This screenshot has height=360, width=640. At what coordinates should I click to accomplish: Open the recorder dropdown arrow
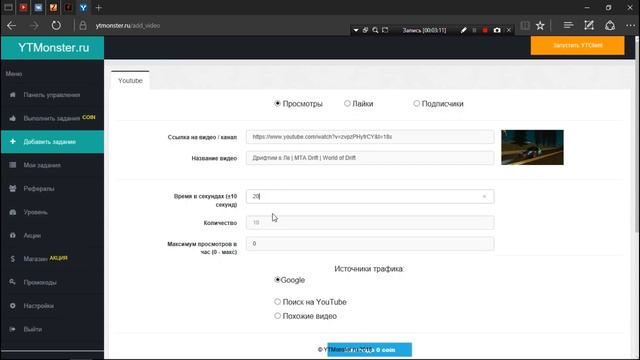[x=356, y=30]
